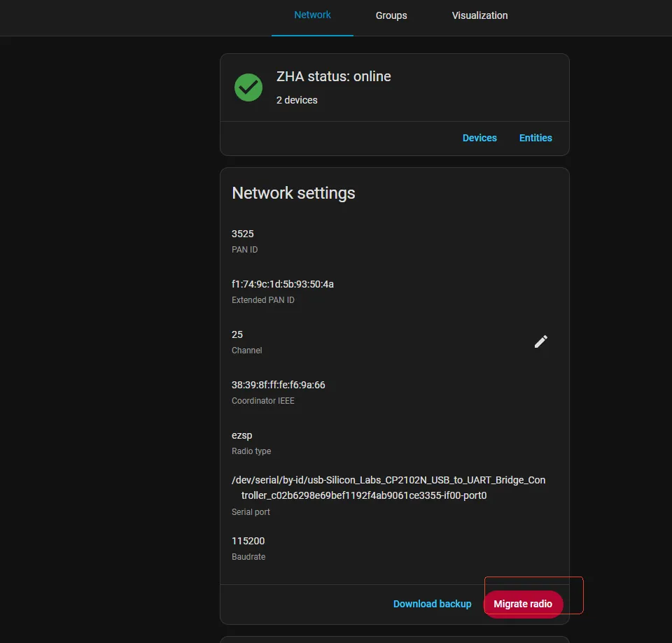The height and width of the screenshot is (643, 672).
Task: Open the Visualization tab
Action: (479, 15)
